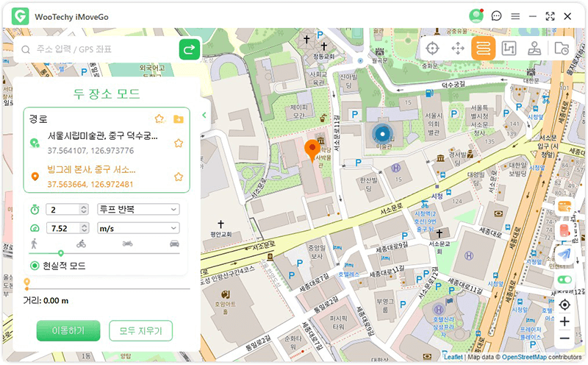This screenshot has height=365, width=588.
Task: Switch to Jump Teleport mode arrows icon
Action: [457, 49]
